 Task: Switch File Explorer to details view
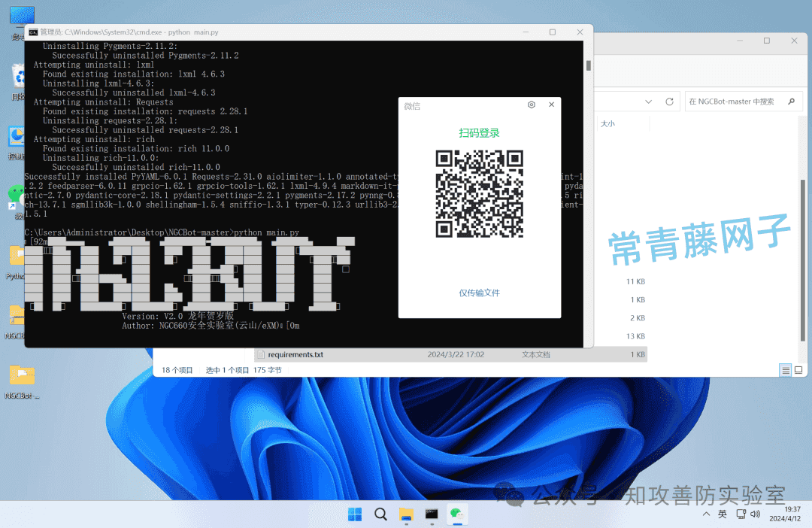(x=786, y=370)
